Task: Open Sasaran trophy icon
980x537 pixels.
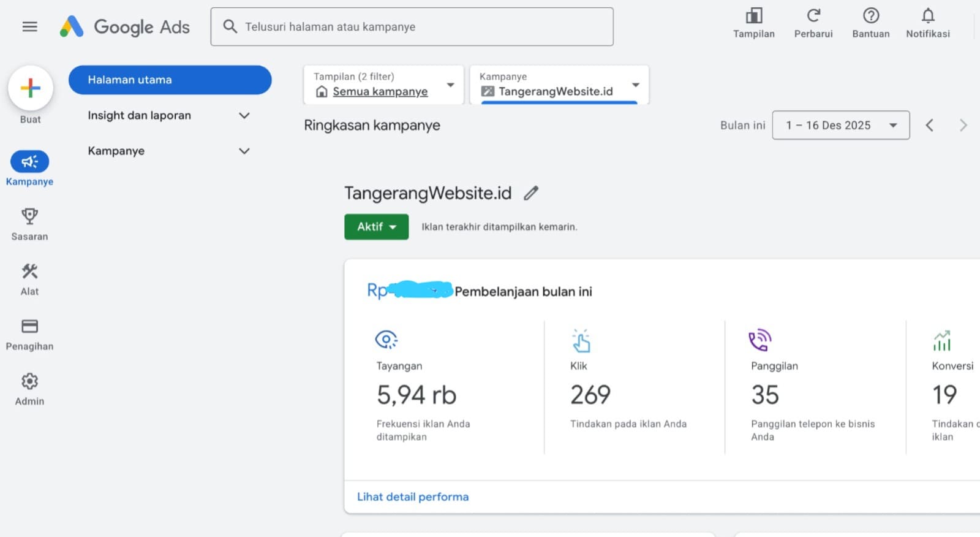Action: (29, 217)
